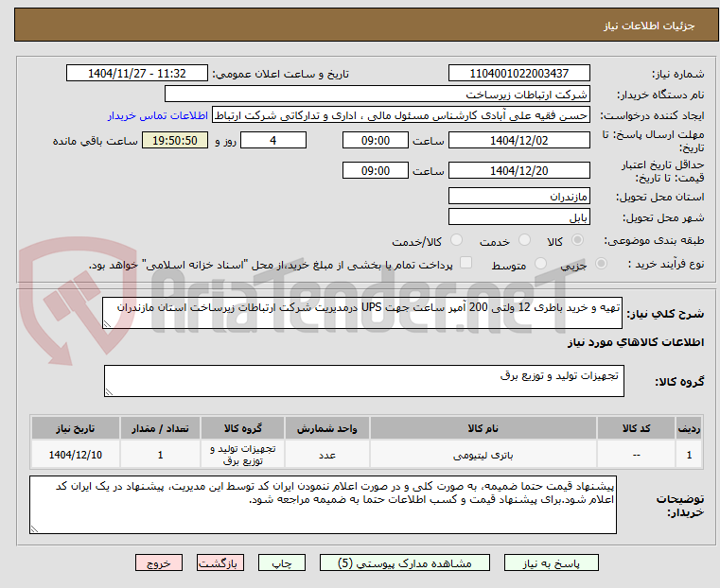Click the جزئیات اطلاعات نیاز page title
Screen dimensions: 720x588
(648, 26)
